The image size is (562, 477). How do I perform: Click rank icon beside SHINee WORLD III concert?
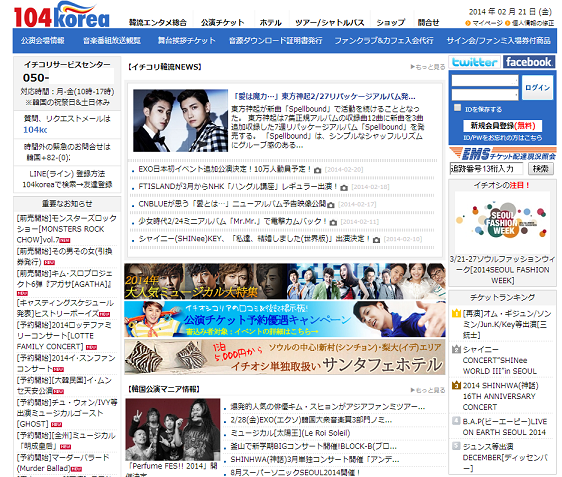pos(456,349)
